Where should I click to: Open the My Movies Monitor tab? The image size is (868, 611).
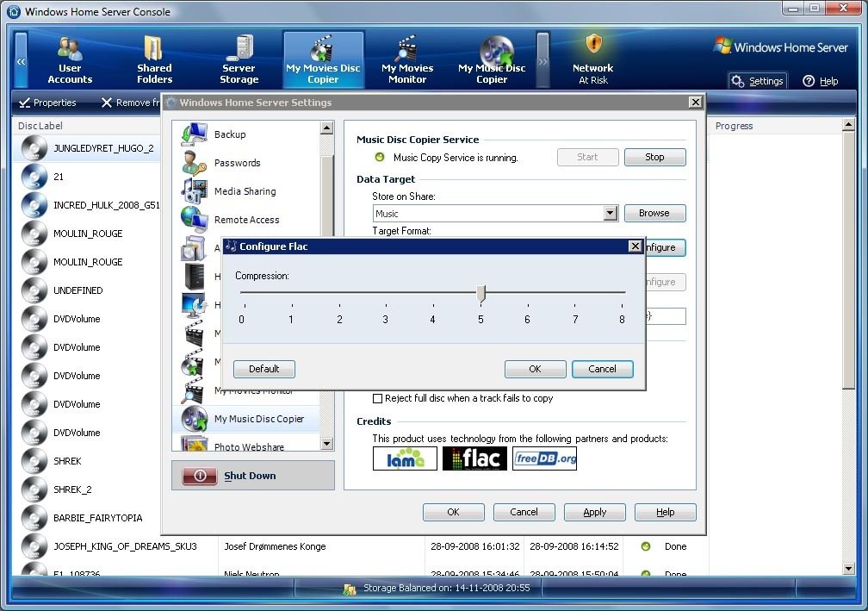pyautogui.click(x=407, y=59)
